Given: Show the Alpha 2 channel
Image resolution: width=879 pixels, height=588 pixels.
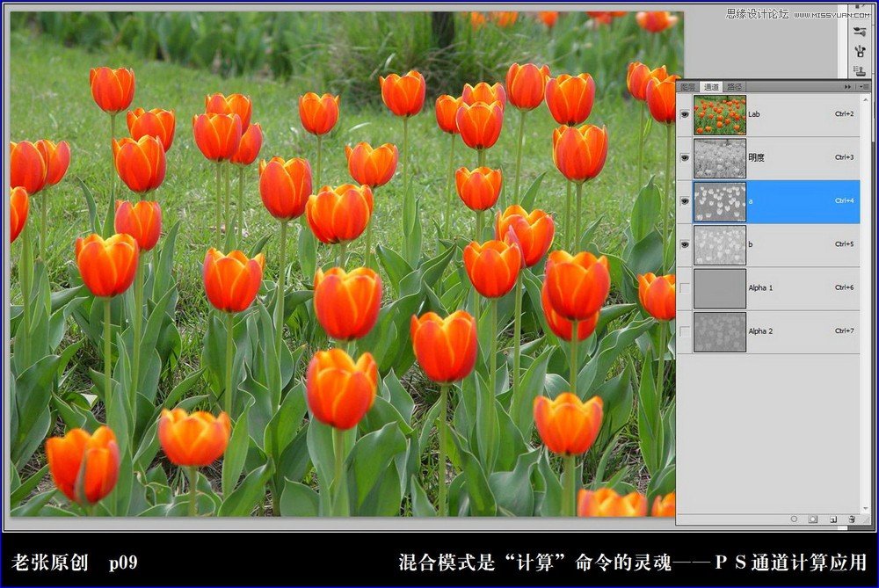Looking at the screenshot, I should [685, 331].
